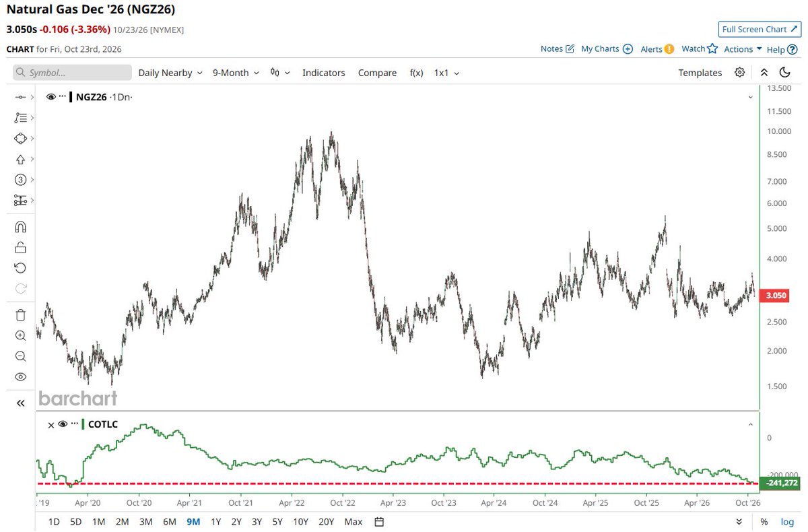Open the 1x1 grid layout dropdown
Image resolution: width=808 pixels, height=532 pixels.
(x=446, y=73)
